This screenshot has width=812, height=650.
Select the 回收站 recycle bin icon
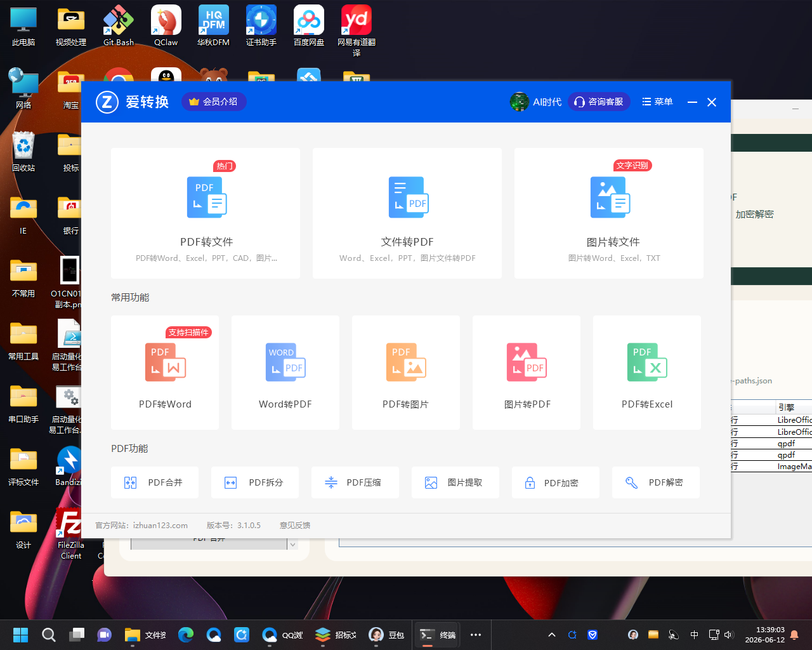[x=23, y=152]
